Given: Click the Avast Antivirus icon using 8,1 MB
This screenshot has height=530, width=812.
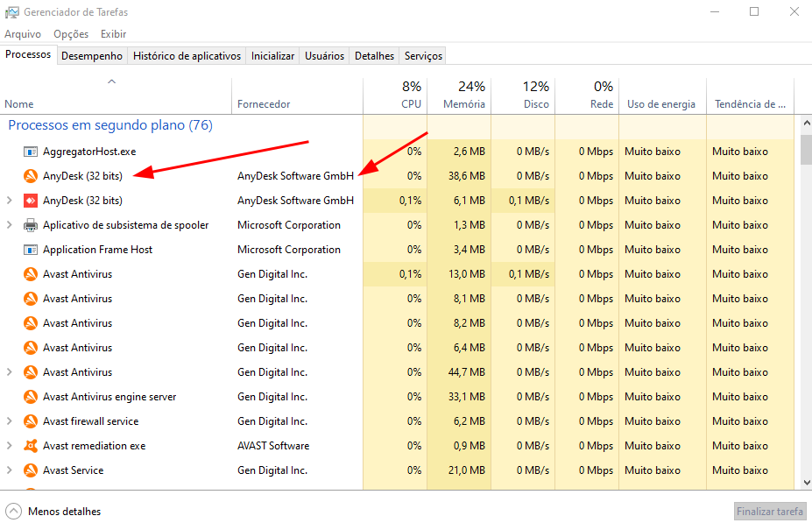Looking at the screenshot, I should pos(31,299).
